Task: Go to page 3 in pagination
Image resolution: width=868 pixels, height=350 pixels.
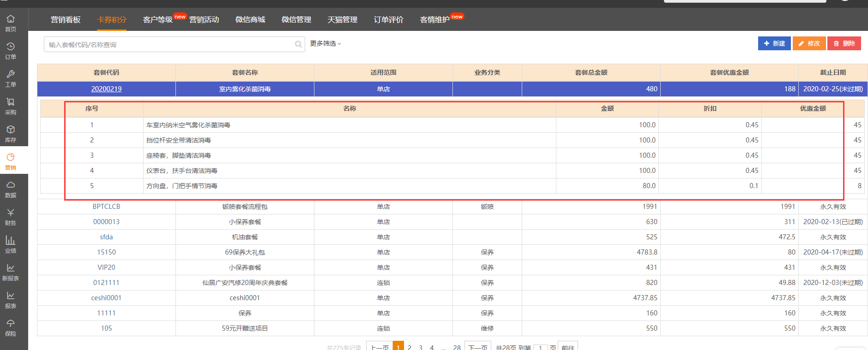Action: tap(421, 347)
